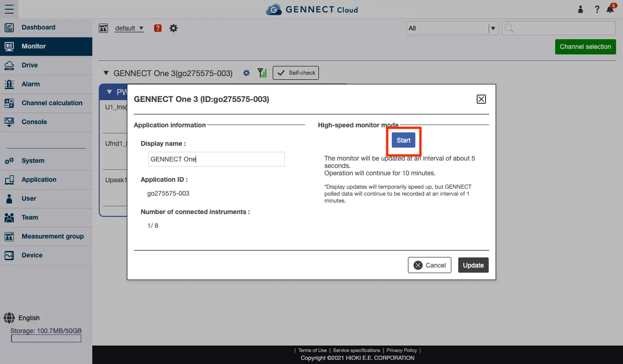Open Measurement group in the sidebar
623x364 pixels.
point(46,237)
